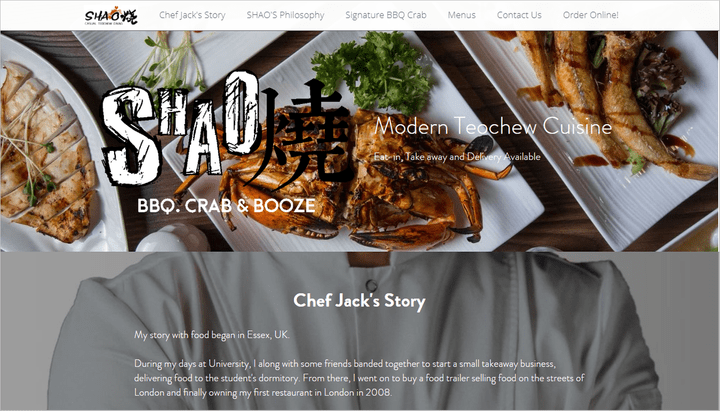Click the large SHAO hero banner logo
The image size is (720, 411).
227,131
